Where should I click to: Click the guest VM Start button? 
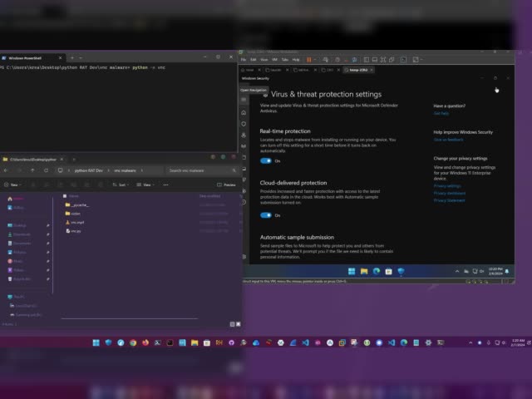point(352,271)
